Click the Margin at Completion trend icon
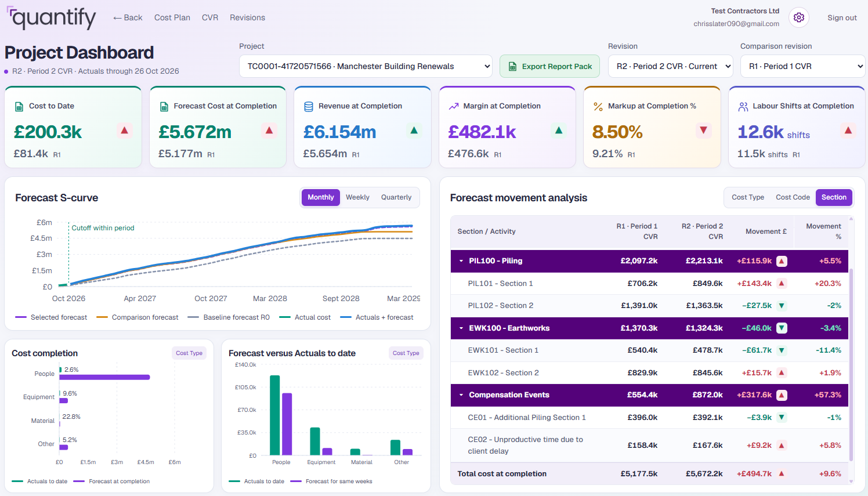The image size is (868, 496). [454, 106]
